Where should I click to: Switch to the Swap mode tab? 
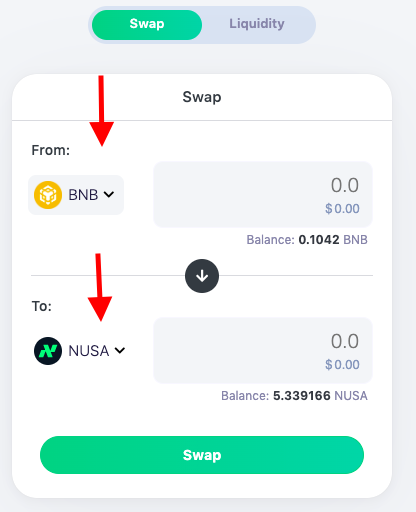147,25
